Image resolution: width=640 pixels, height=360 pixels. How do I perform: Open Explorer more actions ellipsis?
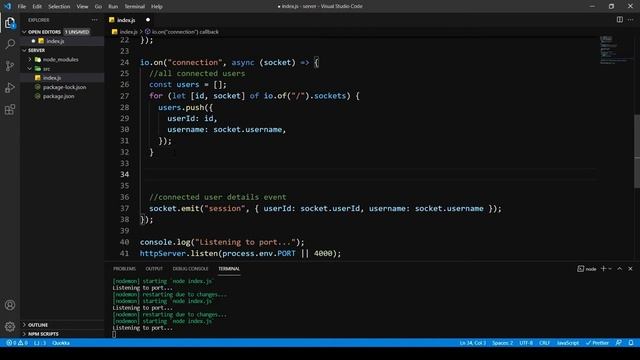point(95,20)
